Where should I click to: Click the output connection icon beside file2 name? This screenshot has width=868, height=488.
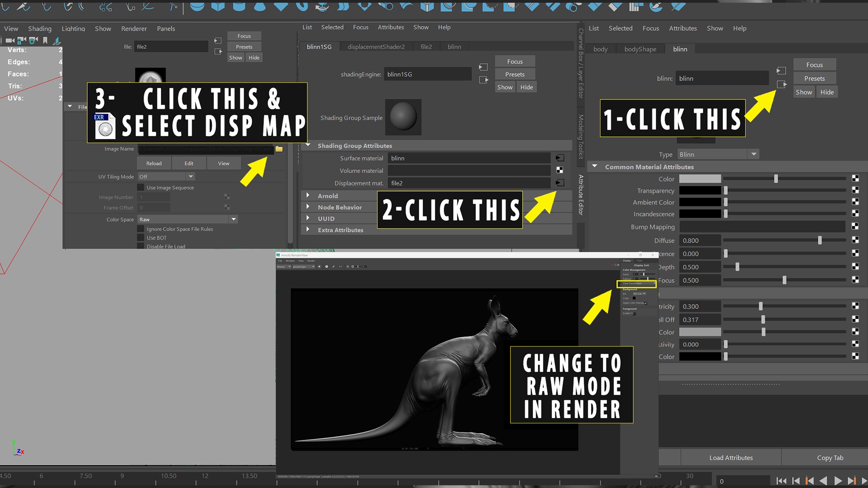coord(218,52)
